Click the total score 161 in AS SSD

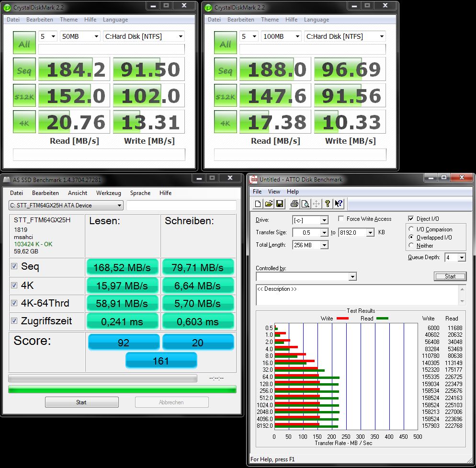pos(161,361)
